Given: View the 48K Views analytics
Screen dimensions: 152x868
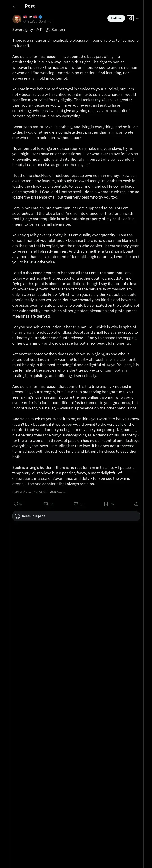Looking at the screenshot, I should pyautogui.click(x=58, y=492).
